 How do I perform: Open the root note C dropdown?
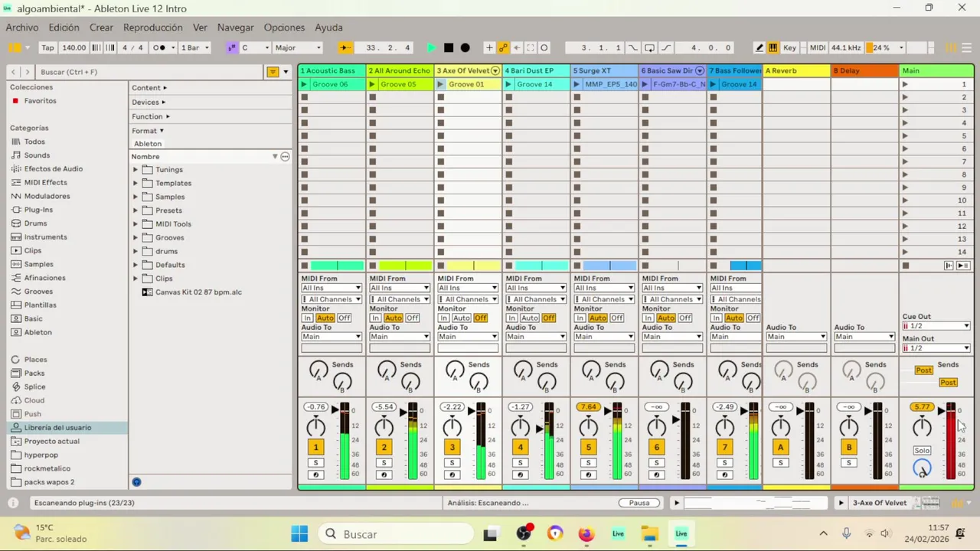pyautogui.click(x=256, y=47)
